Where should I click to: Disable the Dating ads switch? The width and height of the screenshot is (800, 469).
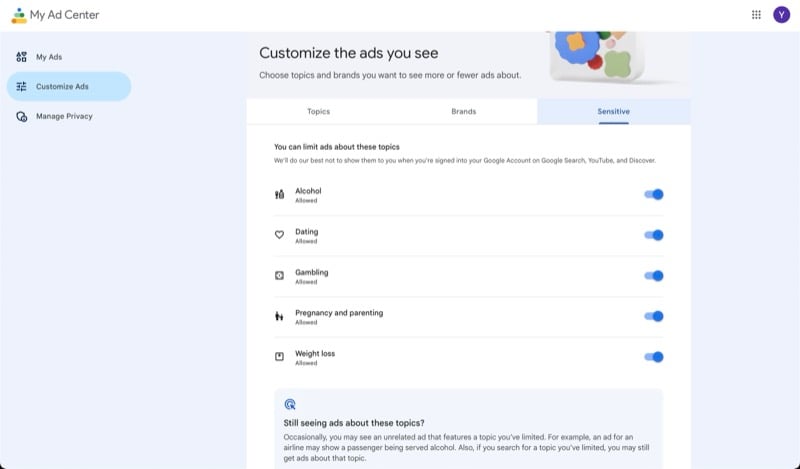pos(654,235)
